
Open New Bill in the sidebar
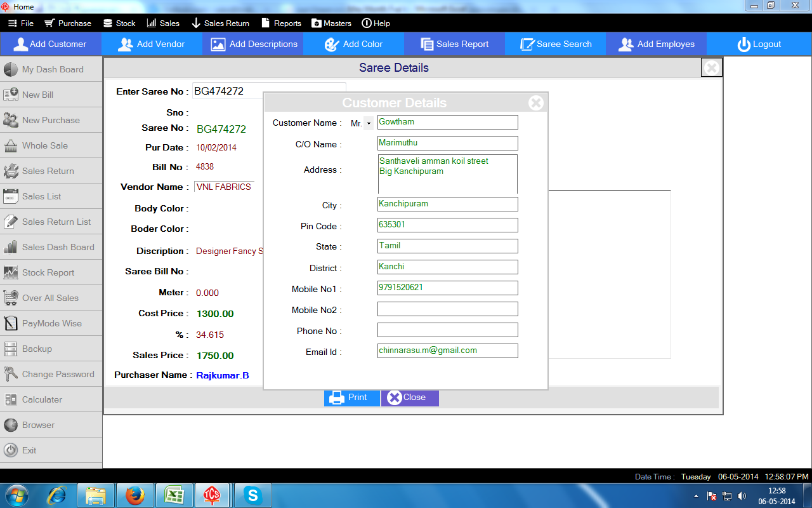click(x=37, y=95)
